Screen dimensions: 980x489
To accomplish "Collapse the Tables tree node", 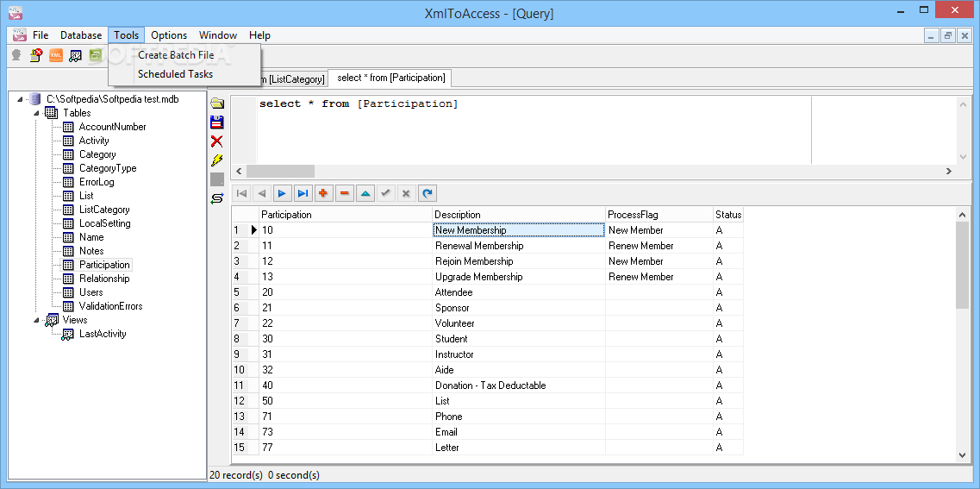I will coord(37,113).
